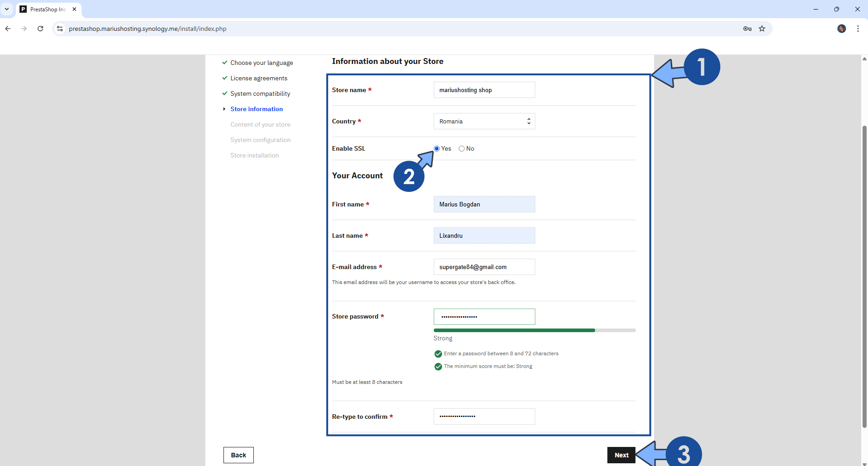The image size is (868, 466).
Task: Open Chrome three-dot menu
Action: point(858,29)
